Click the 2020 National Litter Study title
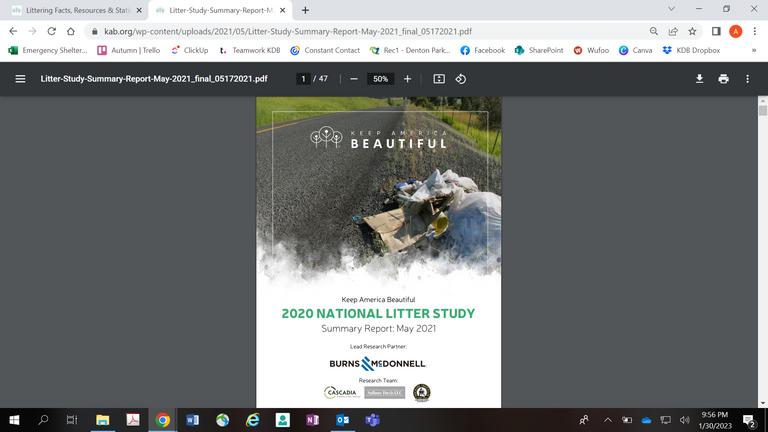768x432 pixels. coord(378,313)
